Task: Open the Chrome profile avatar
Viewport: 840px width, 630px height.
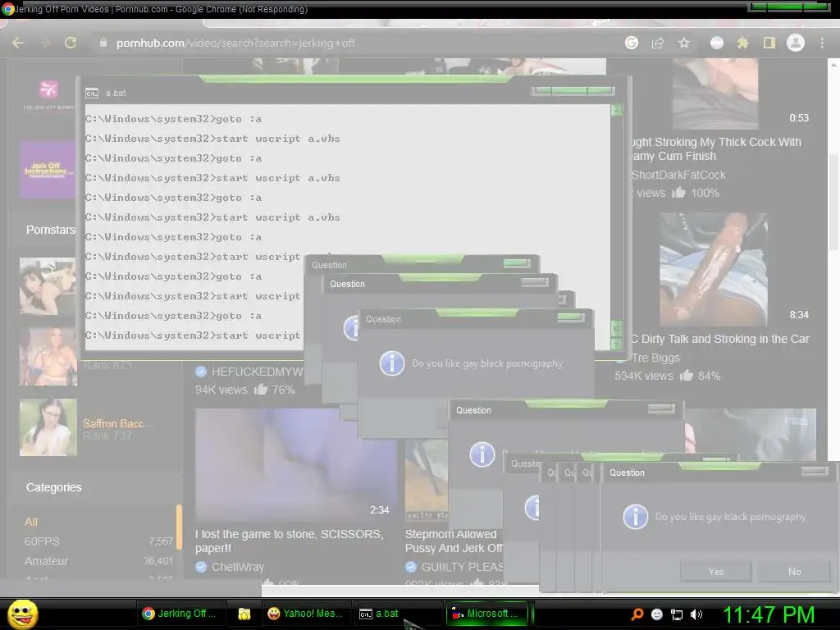Action: tap(796, 43)
